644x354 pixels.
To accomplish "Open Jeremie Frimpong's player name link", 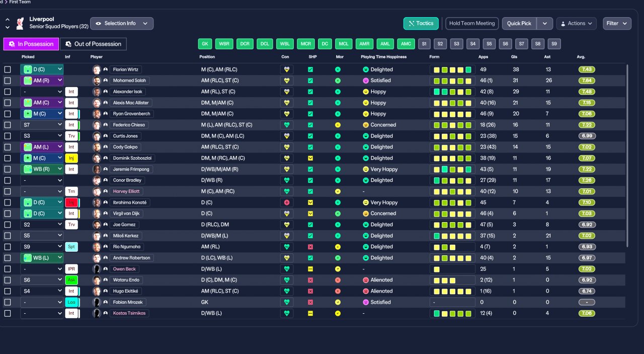I will coord(131,169).
